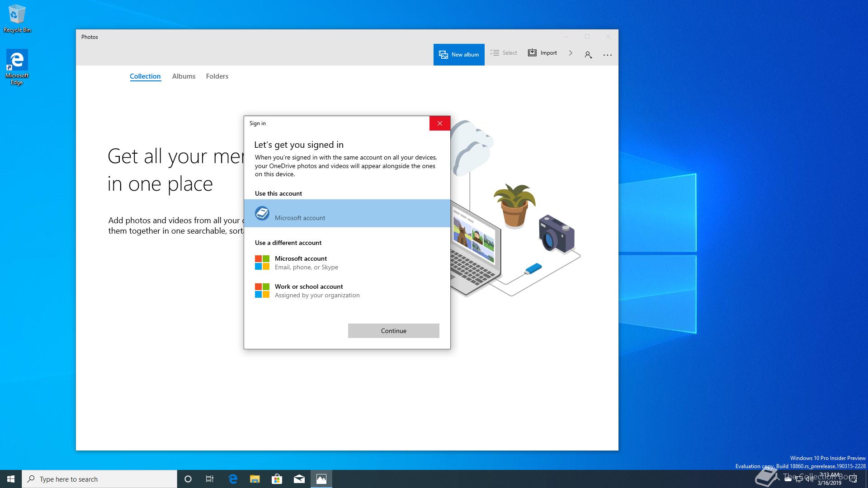
Task: Switch to the Albums tab
Action: click(184, 76)
